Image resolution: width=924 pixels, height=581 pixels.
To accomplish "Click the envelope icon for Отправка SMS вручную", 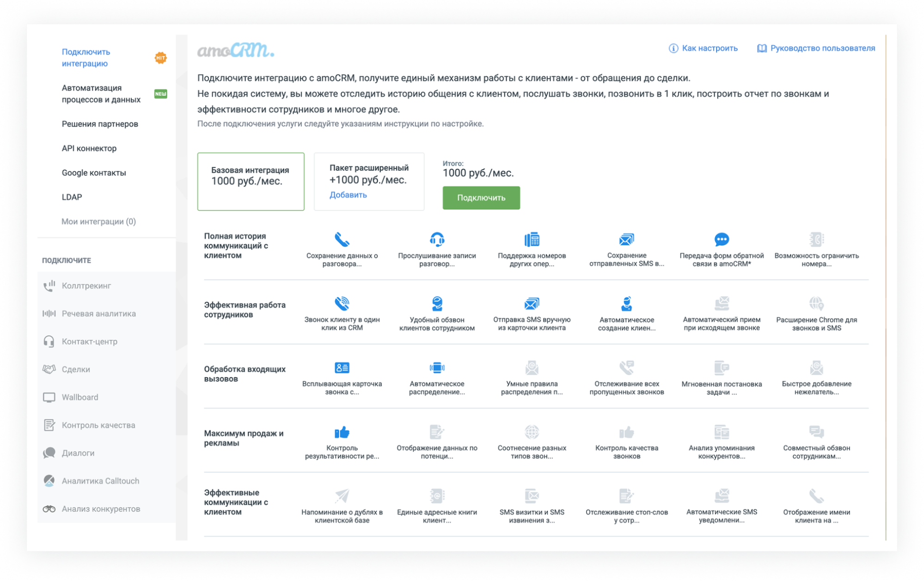I will (532, 303).
